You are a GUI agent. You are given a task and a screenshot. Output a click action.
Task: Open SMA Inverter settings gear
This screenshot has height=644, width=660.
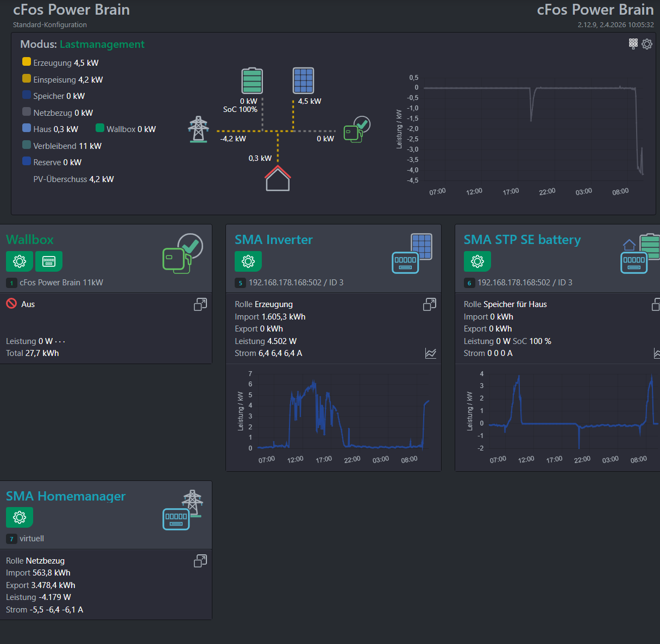[x=248, y=261]
